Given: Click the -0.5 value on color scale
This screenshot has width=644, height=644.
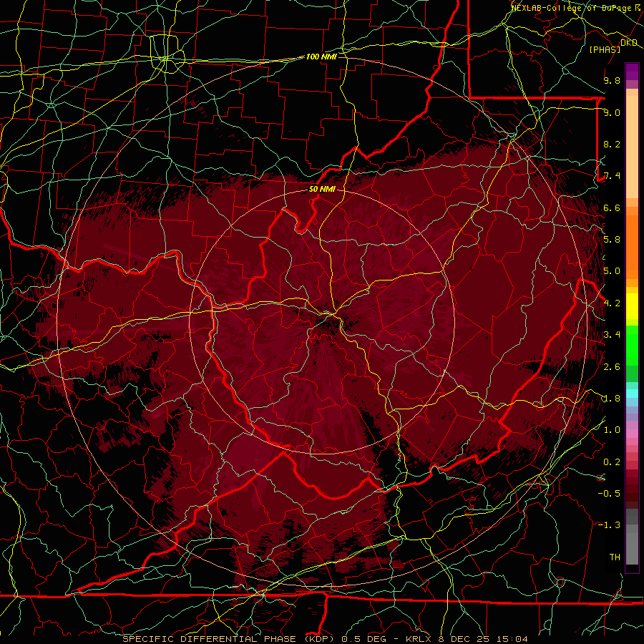Looking at the screenshot, I should pyautogui.click(x=609, y=494).
